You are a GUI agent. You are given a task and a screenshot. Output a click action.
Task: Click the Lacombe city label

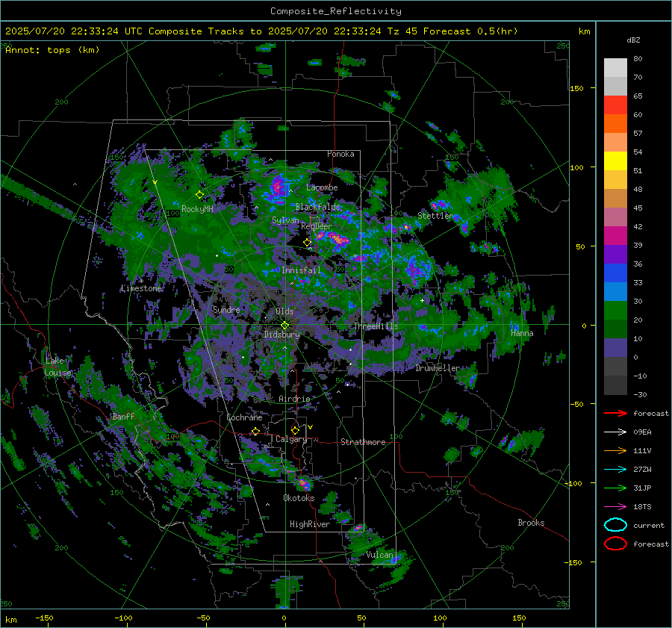(322, 187)
